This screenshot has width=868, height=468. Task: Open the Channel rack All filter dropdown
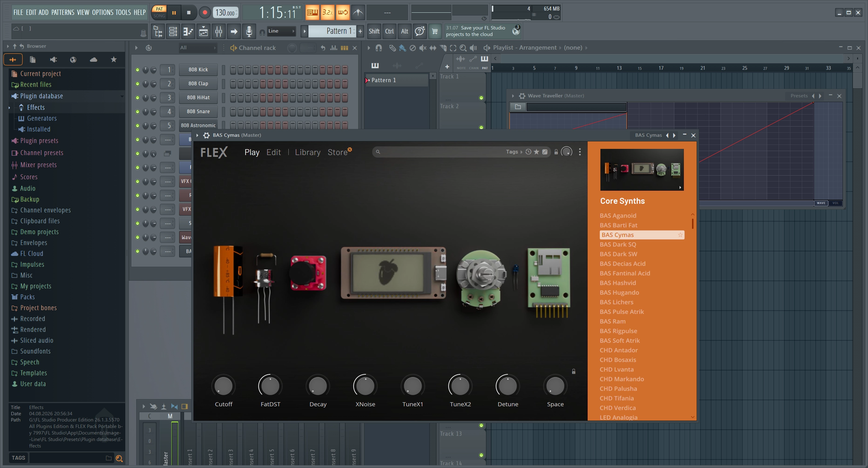(x=198, y=48)
